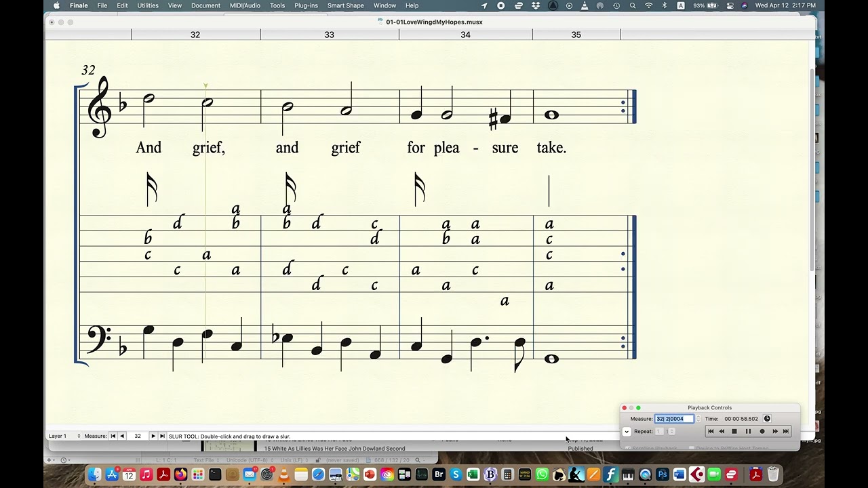
Task: Click the measure number field showing 32
Action: pyautogui.click(x=138, y=436)
